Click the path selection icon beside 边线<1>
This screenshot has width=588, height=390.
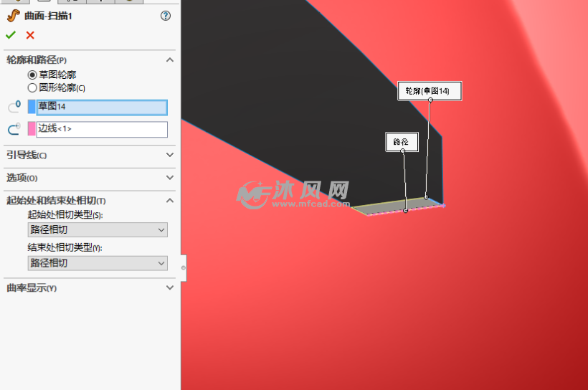pos(14,129)
